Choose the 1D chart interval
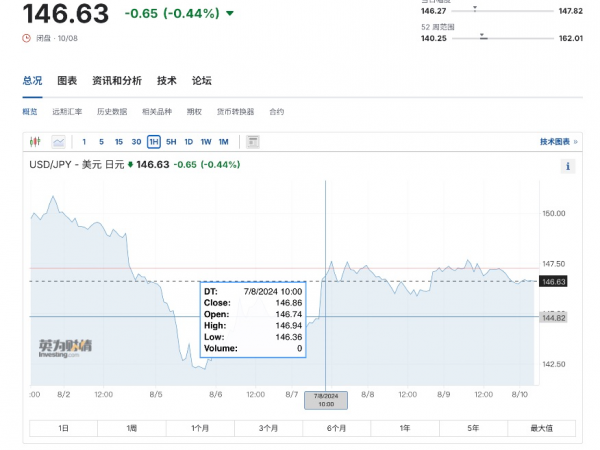This screenshot has height=450, width=600. 189,142
